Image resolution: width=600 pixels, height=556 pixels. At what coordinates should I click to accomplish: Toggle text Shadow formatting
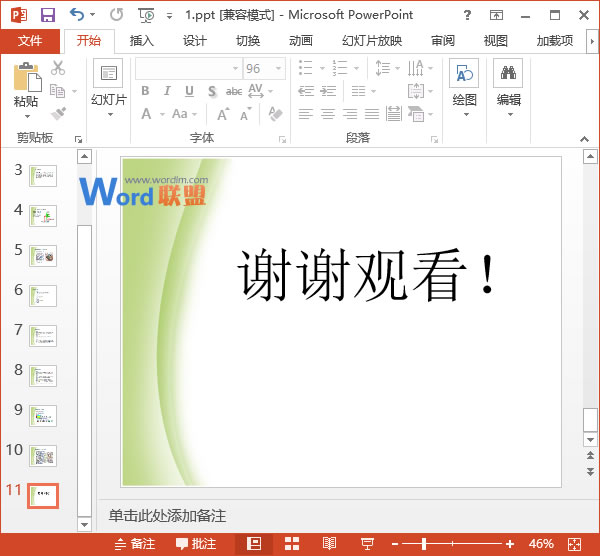212,91
